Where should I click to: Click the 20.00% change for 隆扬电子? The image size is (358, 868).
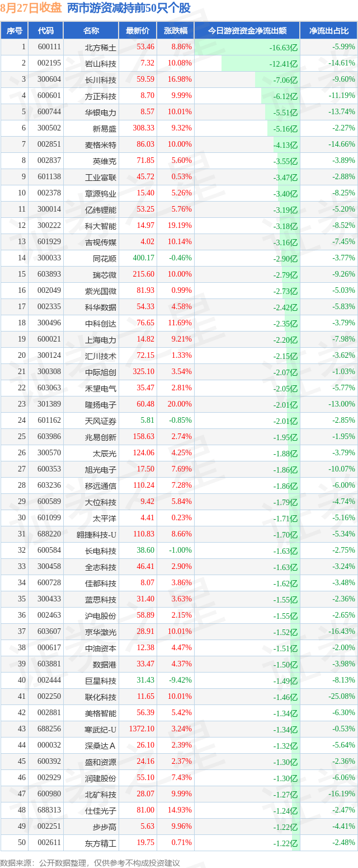tap(180, 404)
